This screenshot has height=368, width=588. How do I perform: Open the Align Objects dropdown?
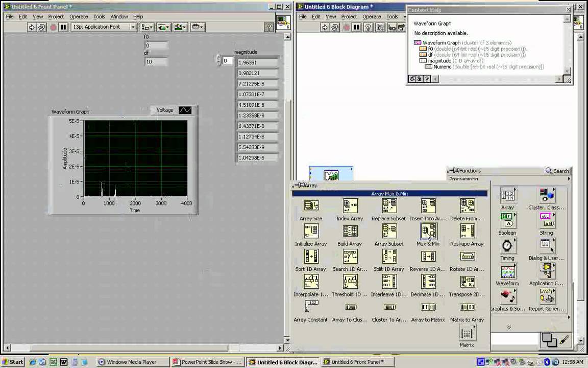(146, 27)
